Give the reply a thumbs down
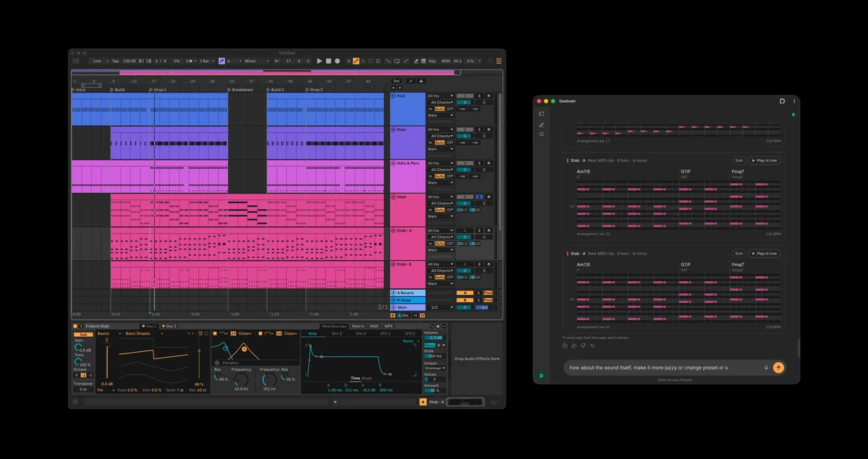 coord(583,346)
